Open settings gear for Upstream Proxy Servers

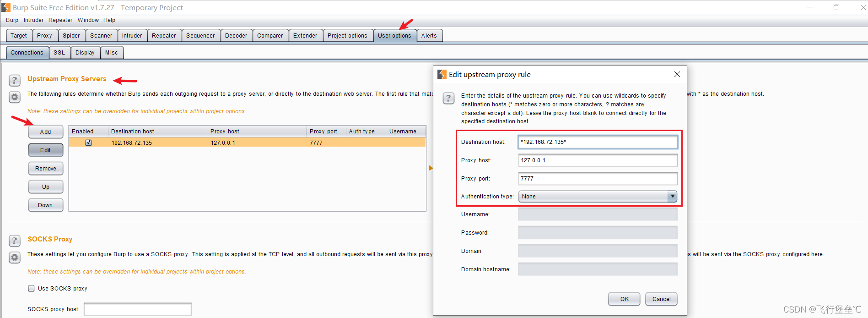15,97
